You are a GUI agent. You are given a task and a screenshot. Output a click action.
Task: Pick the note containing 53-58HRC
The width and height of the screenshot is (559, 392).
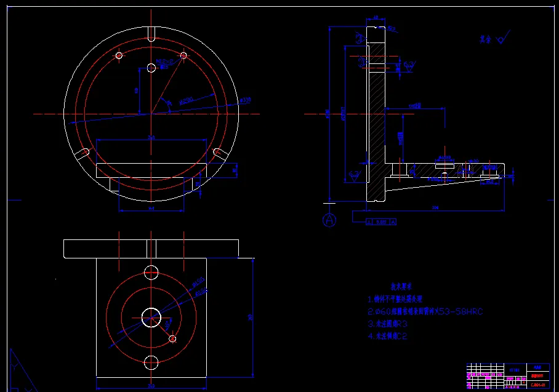tap(425, 311)
